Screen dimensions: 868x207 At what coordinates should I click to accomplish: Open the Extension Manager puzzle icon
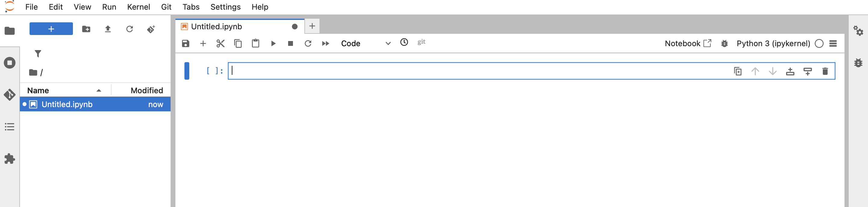click(9, 159)
